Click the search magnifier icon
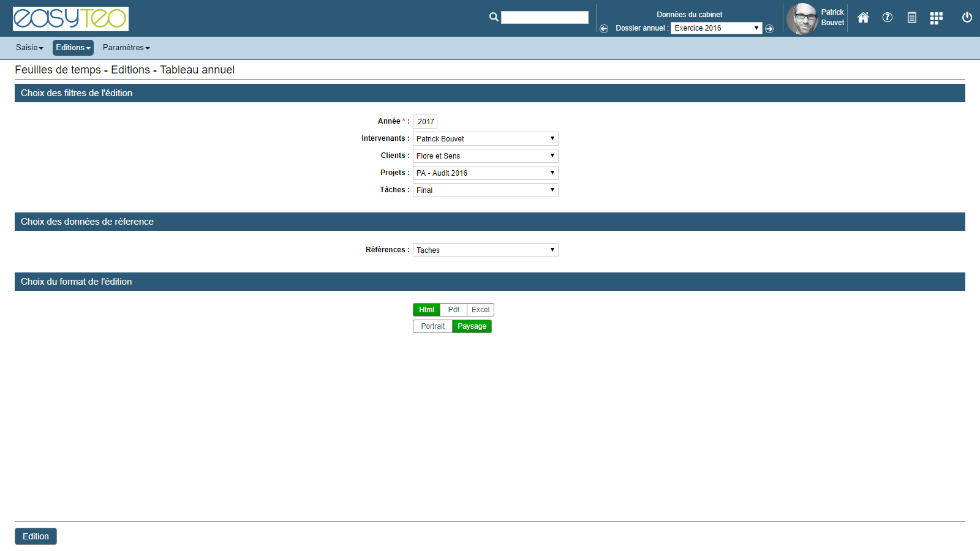Viewport: 980px width, 551px height. pos(494,17)
